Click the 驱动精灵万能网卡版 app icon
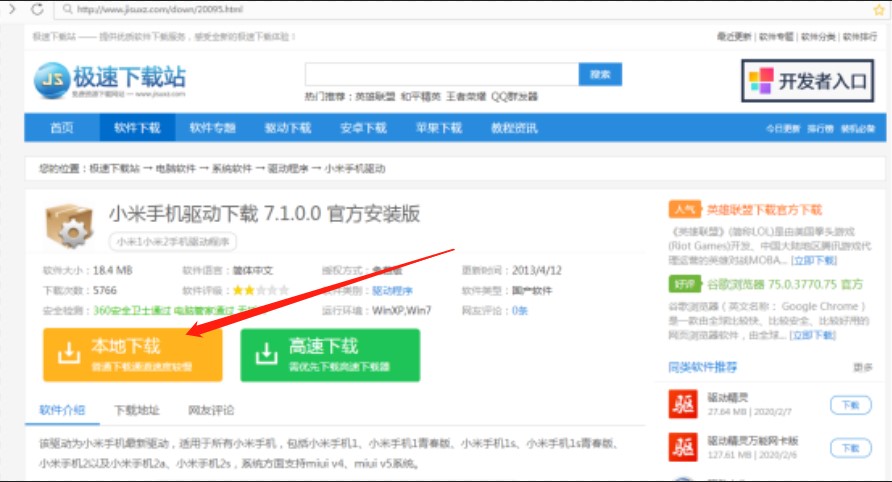 tap(684, 446)
